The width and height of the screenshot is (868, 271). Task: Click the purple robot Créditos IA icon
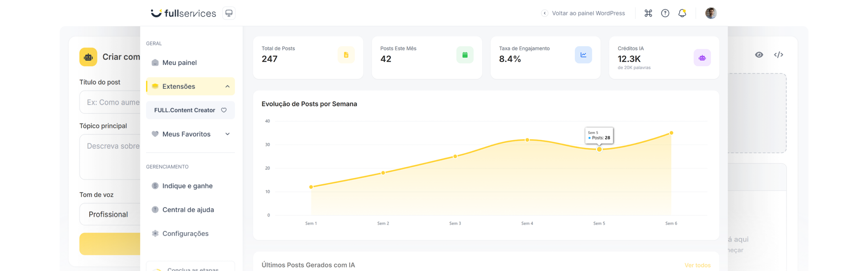click(x=702, y=58)
